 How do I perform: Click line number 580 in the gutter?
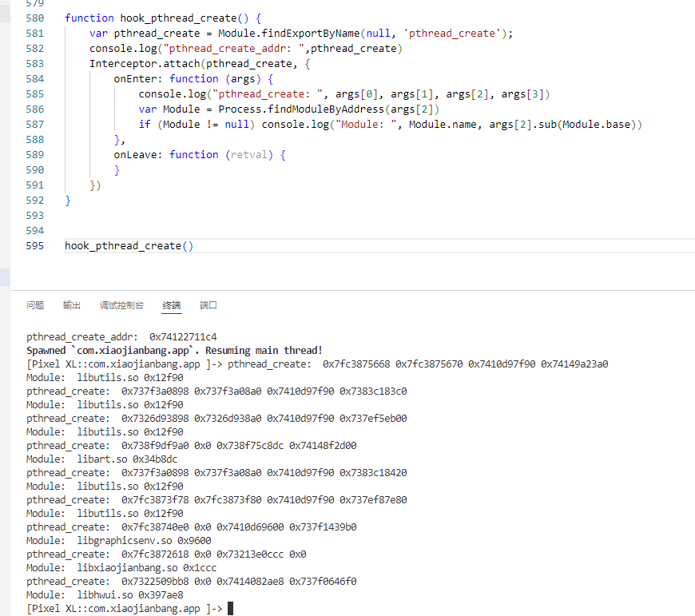coord(35,18)
